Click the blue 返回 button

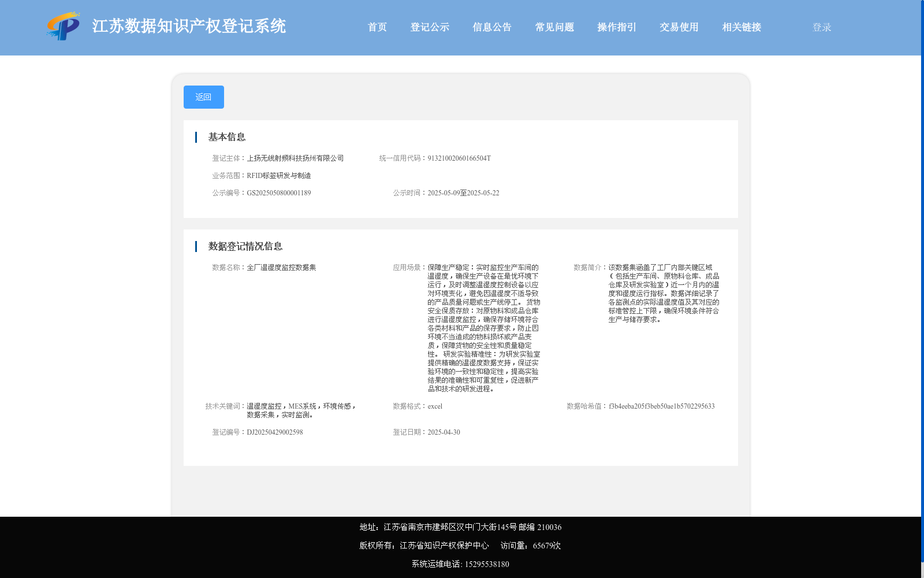[204, 97]
